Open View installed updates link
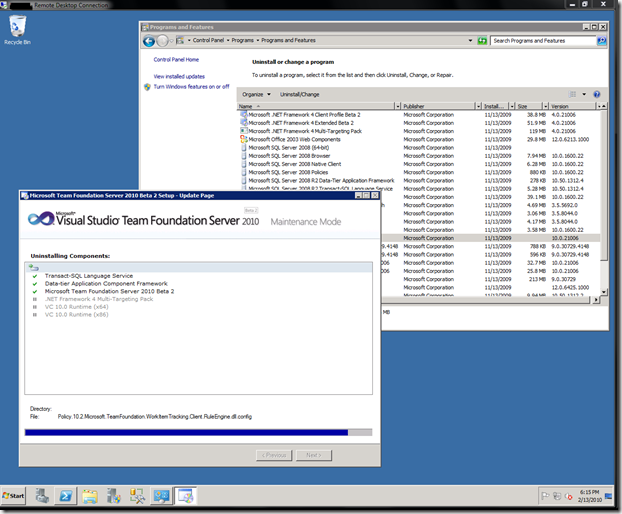 (x=179, y=77)
